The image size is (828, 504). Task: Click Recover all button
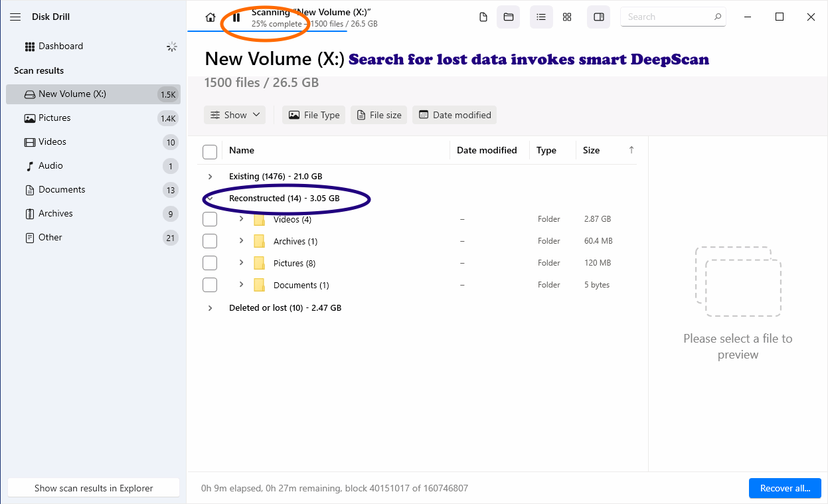(786, 488)
